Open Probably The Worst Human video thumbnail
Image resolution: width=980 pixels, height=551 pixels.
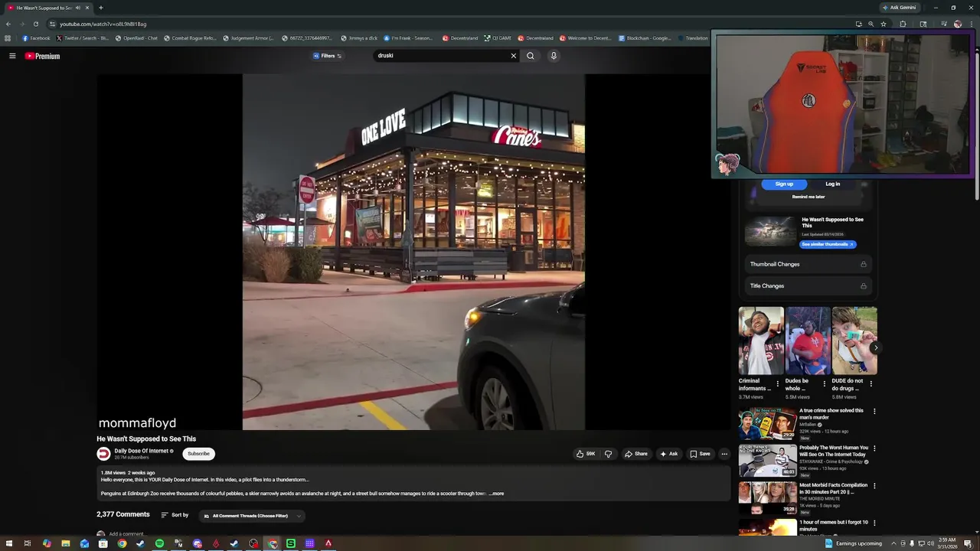[x=768, y=460]
